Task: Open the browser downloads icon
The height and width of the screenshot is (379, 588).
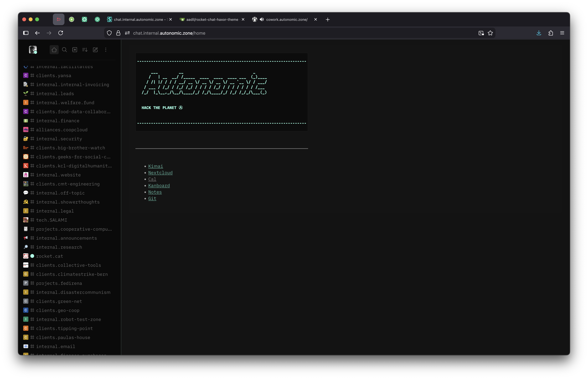Action: tap(539, 33)
